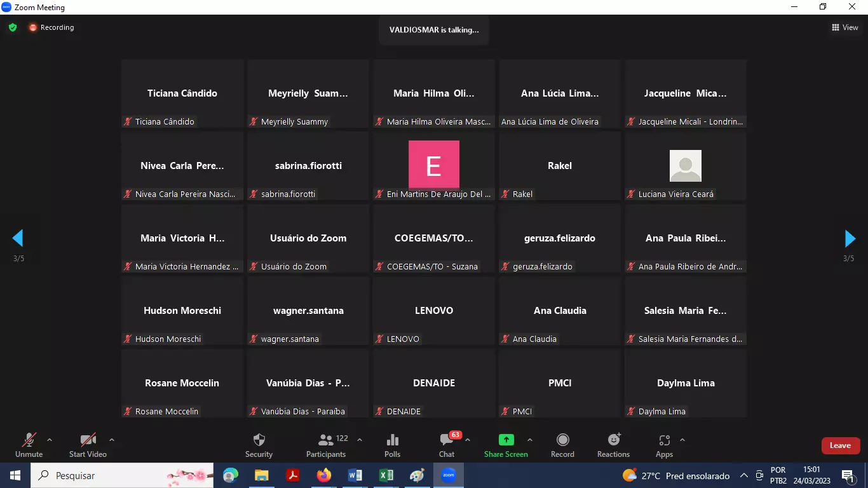The width and height of the screenshot is (868, 488).
Task: Select Luciana Vieira Ceará profile picture tile
Action: pos(686,166)
